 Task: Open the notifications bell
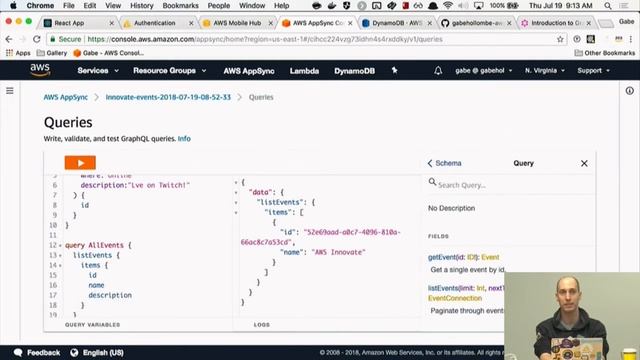pyautogui.click(x=438, y=71)
